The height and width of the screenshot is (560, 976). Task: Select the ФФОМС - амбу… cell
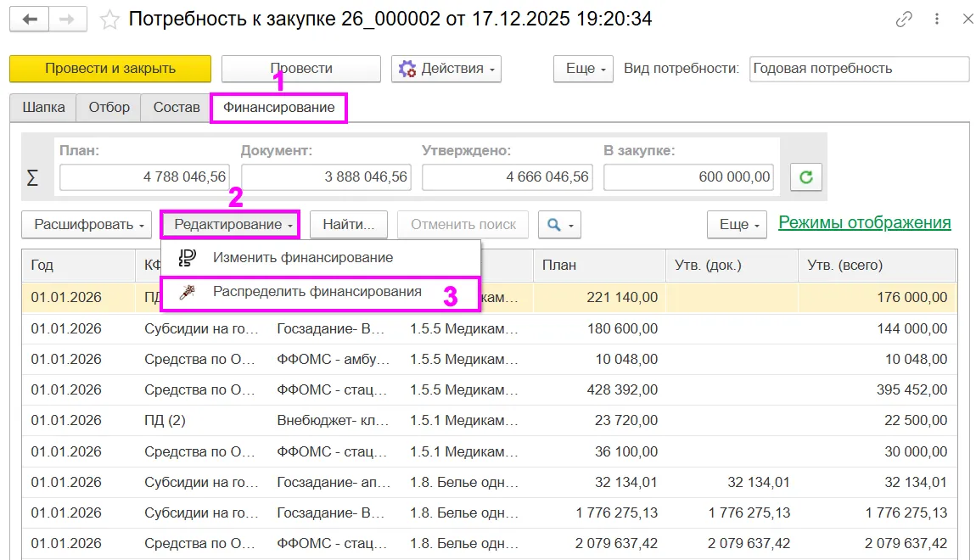334,360
